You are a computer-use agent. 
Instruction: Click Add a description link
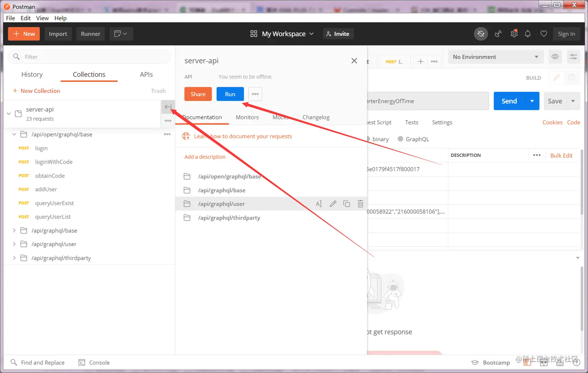[x=205, y=157]
